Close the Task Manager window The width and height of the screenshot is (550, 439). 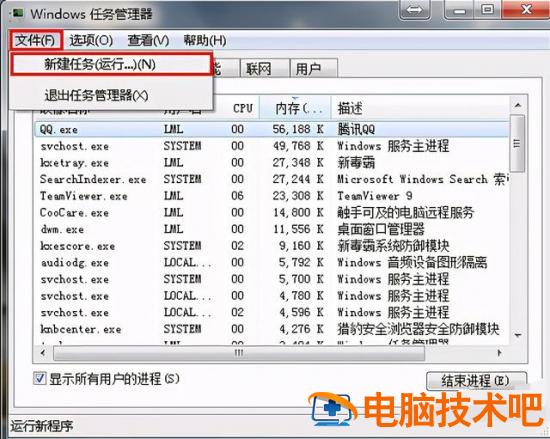(x=526, y=9)
